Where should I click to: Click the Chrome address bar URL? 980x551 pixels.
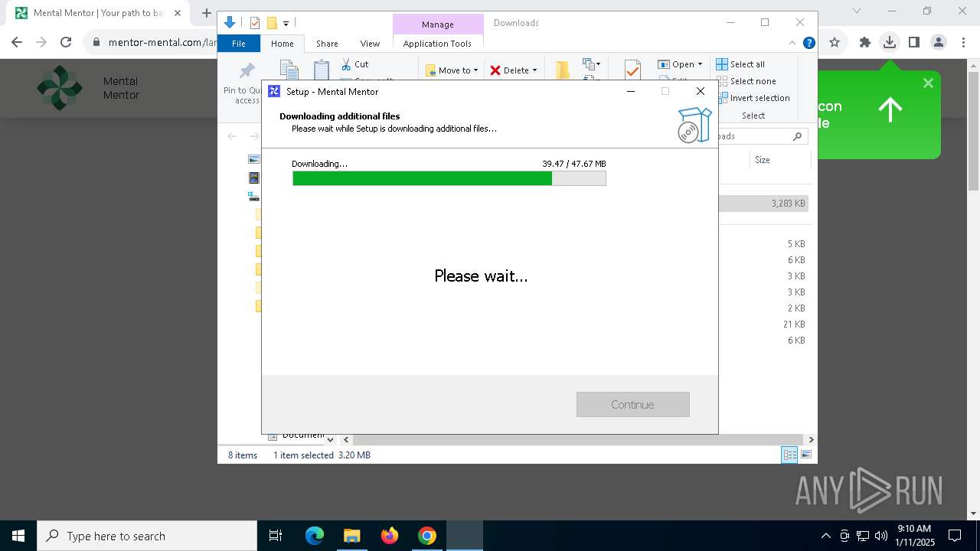click(162, 42)
